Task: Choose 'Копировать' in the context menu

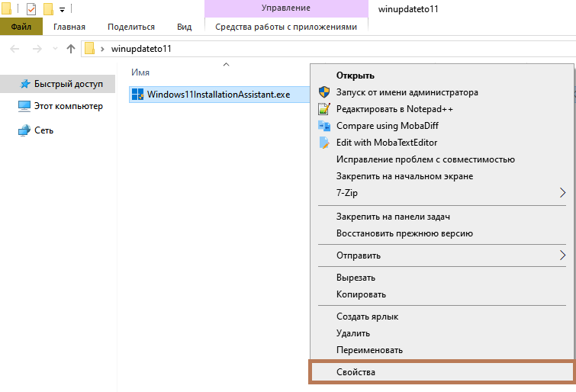Action: click(361, 294)
